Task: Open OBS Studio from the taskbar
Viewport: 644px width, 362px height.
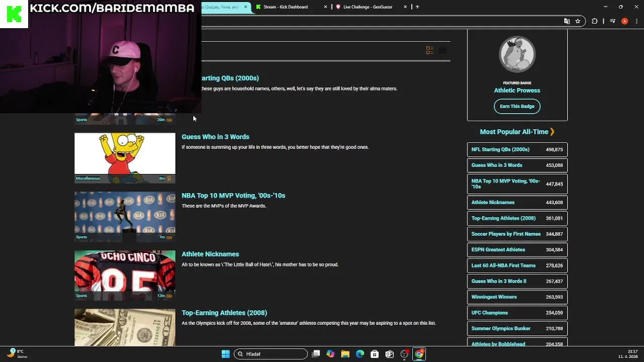Action: (404, 354)
